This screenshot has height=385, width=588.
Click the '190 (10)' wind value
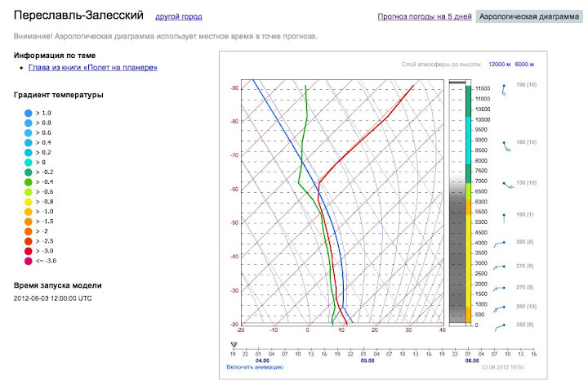point(526,85)
